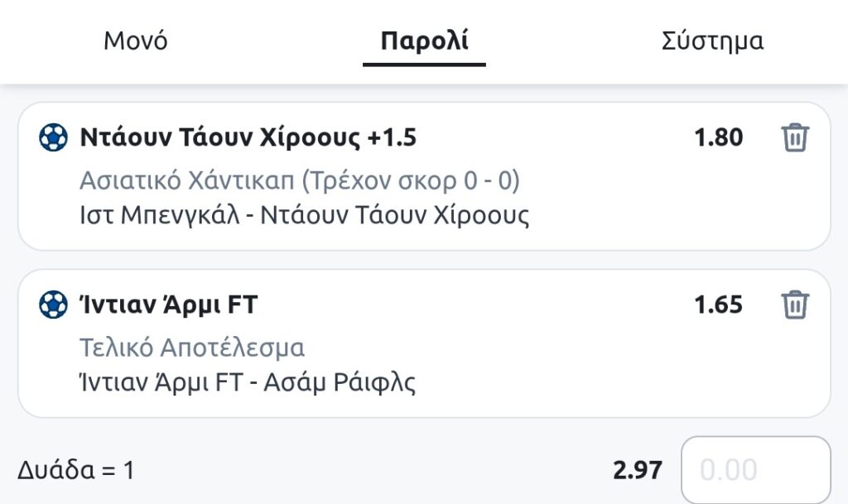Click the 1.80 odds value
The image size is (848, 504).
click(718, 137)
